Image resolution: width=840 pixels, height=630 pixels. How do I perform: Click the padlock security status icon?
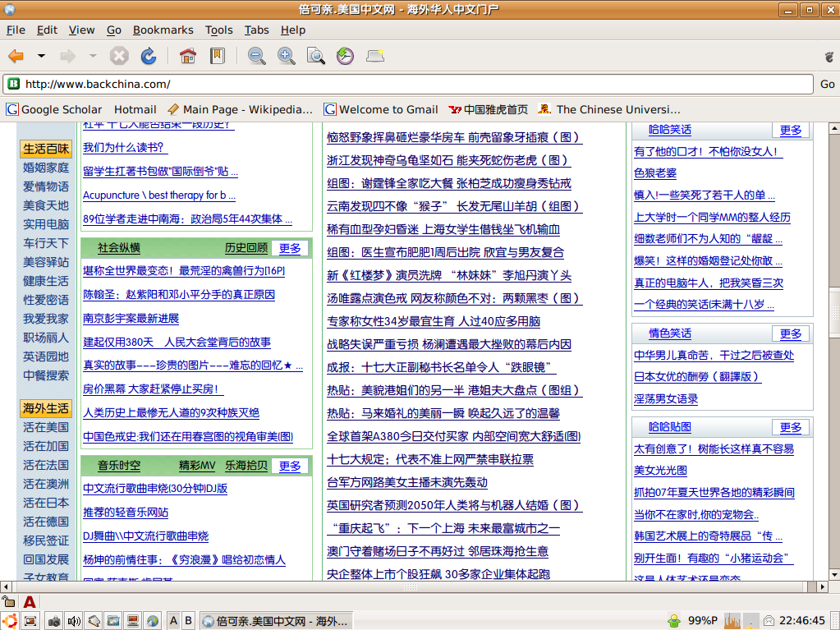click(x=8, y=601)
